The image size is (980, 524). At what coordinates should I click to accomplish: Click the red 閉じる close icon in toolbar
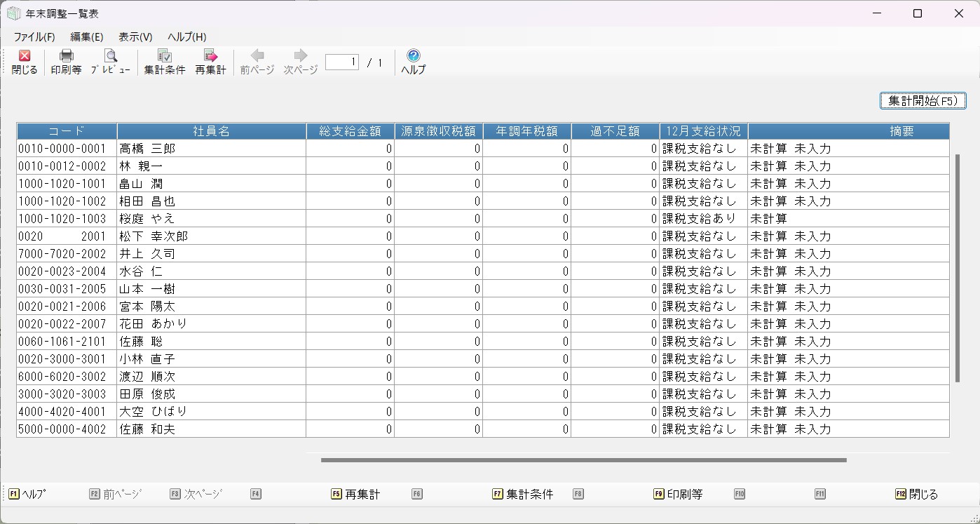tap(25, 56)
